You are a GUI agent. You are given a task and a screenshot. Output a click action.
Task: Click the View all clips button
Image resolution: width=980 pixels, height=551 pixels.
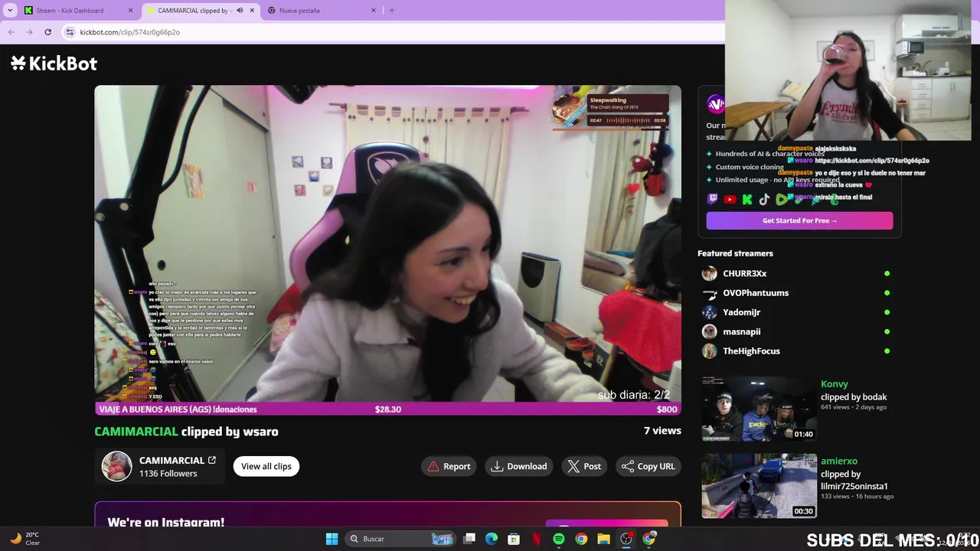(266, 466)
